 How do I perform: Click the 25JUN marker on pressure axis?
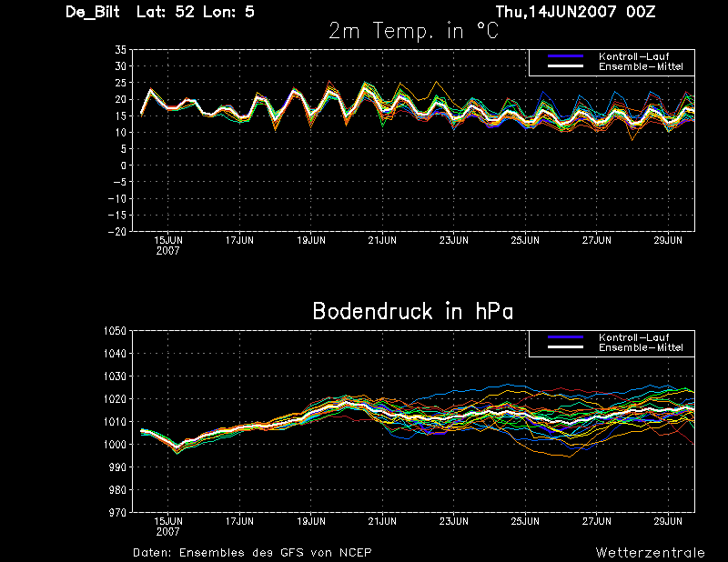click(525, 521)
